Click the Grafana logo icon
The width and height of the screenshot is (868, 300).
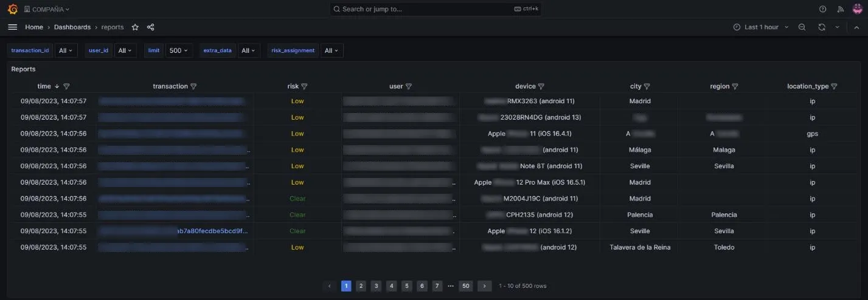(12, 9)
